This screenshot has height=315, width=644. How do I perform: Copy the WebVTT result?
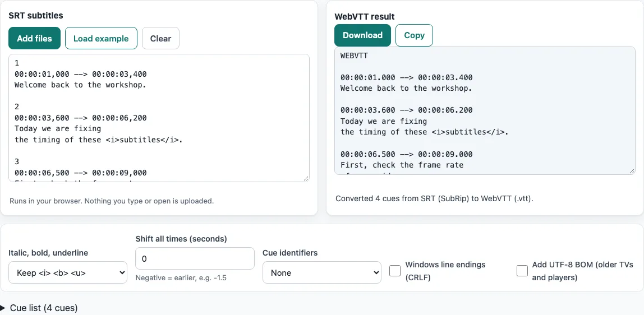tap(414, 35)
